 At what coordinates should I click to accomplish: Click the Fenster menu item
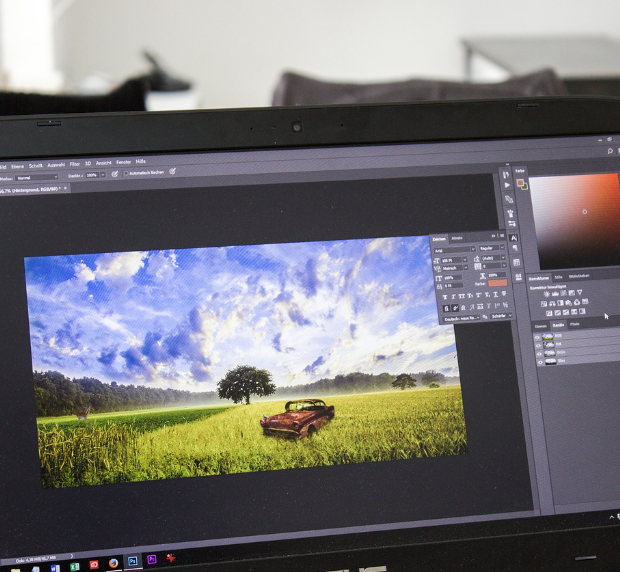[123, 161]
